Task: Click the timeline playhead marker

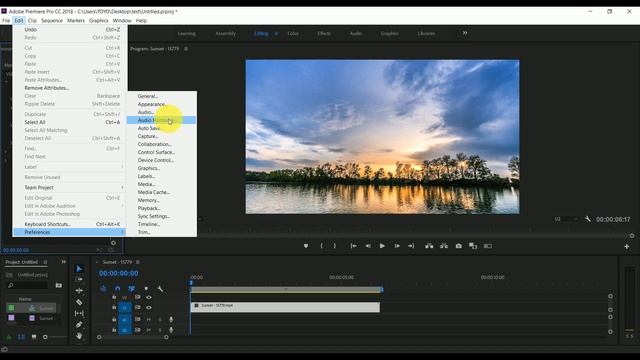Action: click(191, 282)
